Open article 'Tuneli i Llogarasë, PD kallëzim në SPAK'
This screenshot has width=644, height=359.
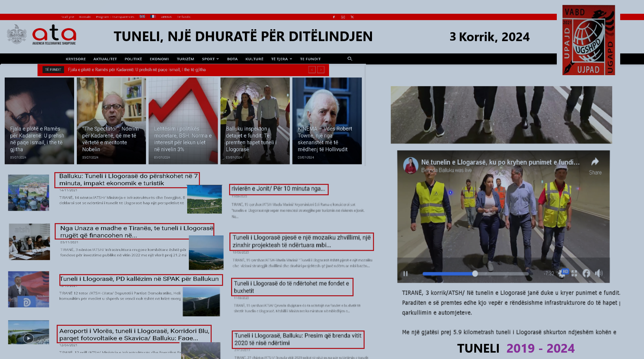pyautogui.click(x=139, y=279)
